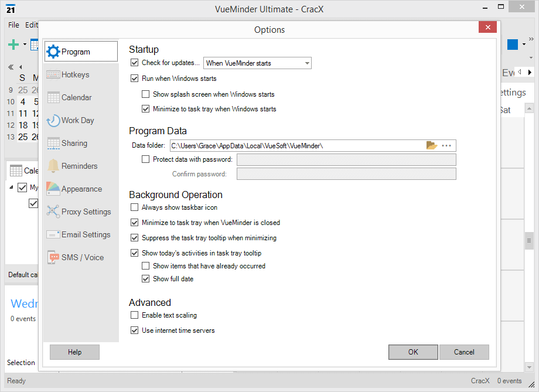Expand the toolbar overflow chevron
The height and width of the screenshot is (392, 539).
531,39
